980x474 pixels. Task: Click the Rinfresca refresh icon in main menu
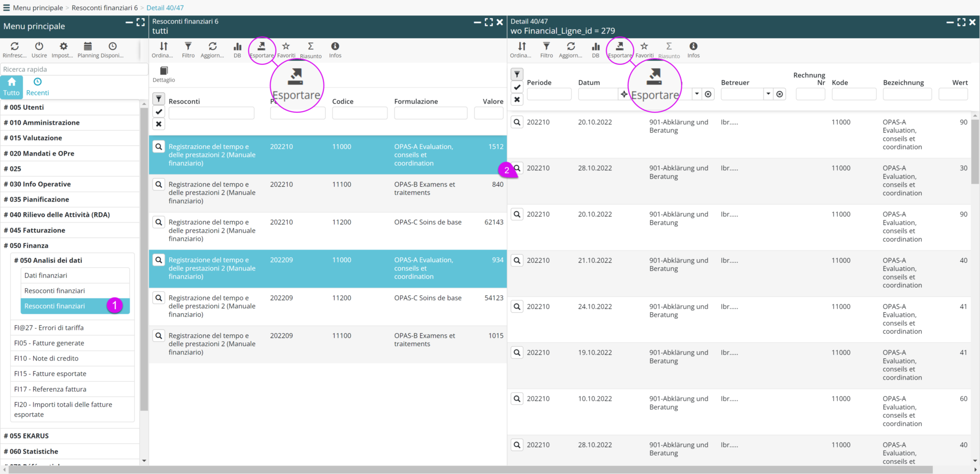[14, 47]
